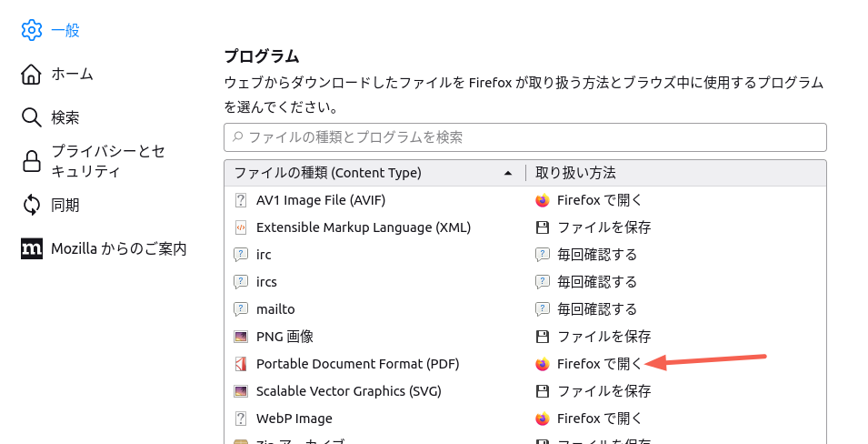Click the XML file type icon
Screen dimensions: 868x444
point(241,227)
